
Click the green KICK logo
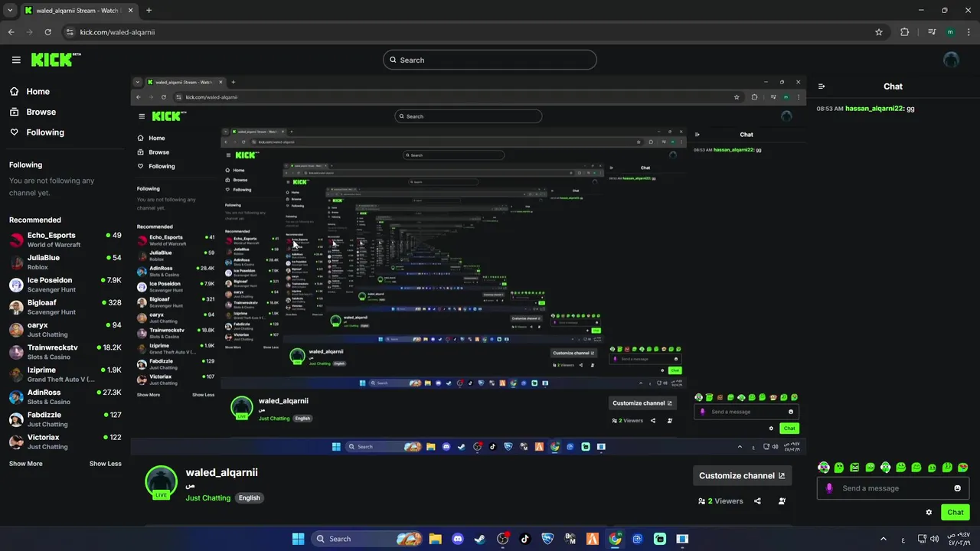(56, 60)
